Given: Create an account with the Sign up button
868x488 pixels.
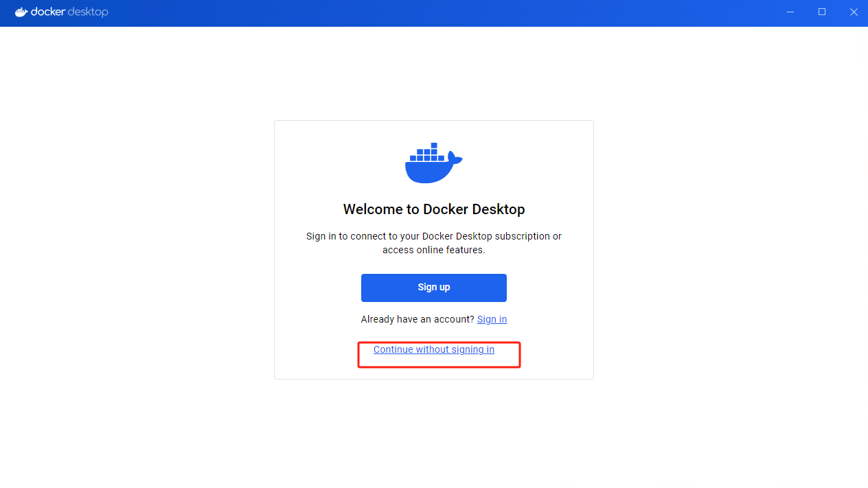Looking at the screenshot, I should (434, 288).
